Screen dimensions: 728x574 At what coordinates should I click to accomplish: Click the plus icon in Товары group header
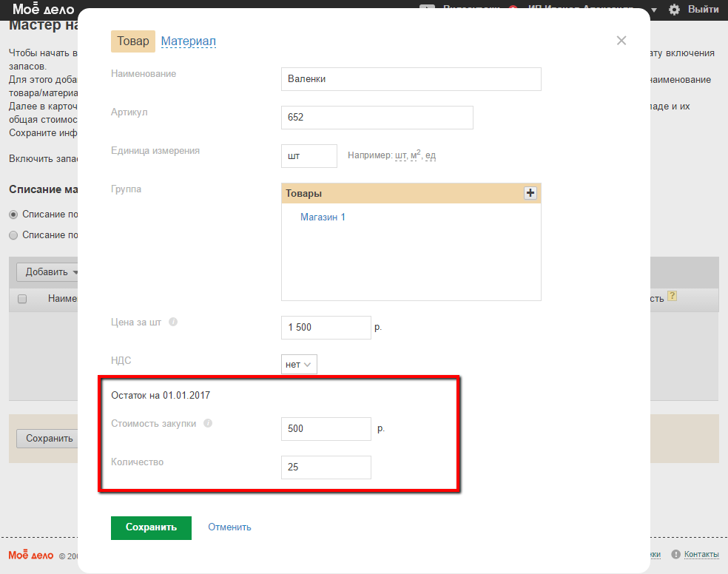pos(530,193)
